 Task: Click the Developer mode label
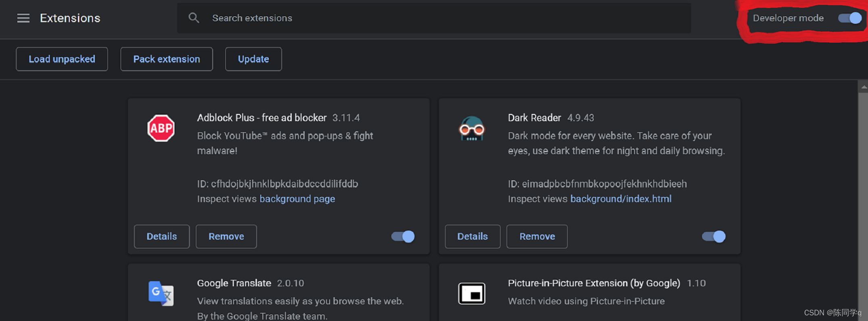click(x=788, y=18)
